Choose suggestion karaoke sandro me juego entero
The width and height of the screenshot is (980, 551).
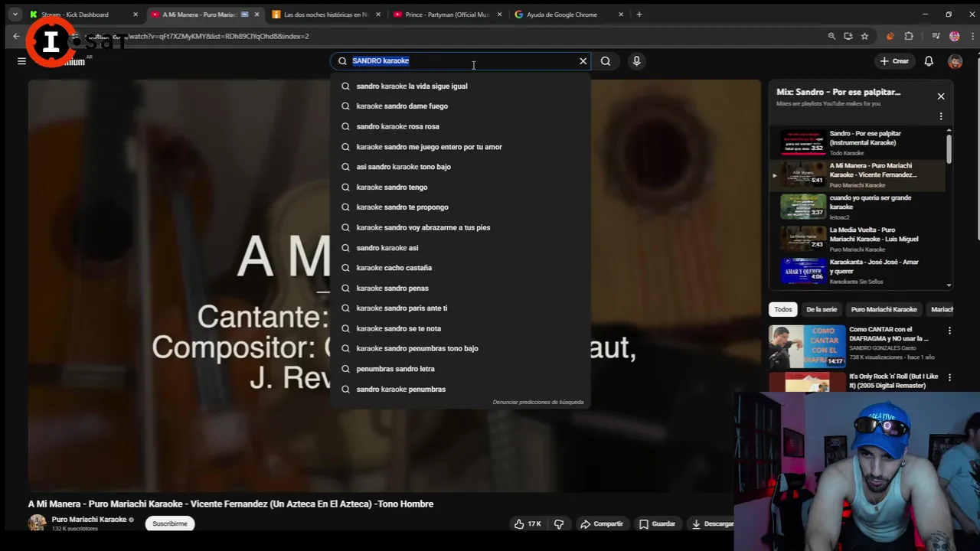pos(461,147)
